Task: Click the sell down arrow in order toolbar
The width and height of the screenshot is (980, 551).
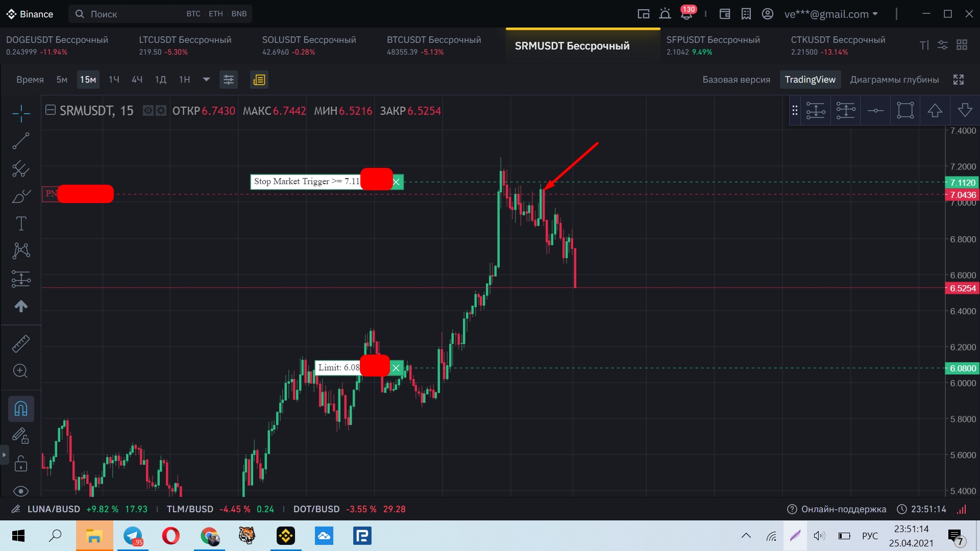Action: click(965, 110)
